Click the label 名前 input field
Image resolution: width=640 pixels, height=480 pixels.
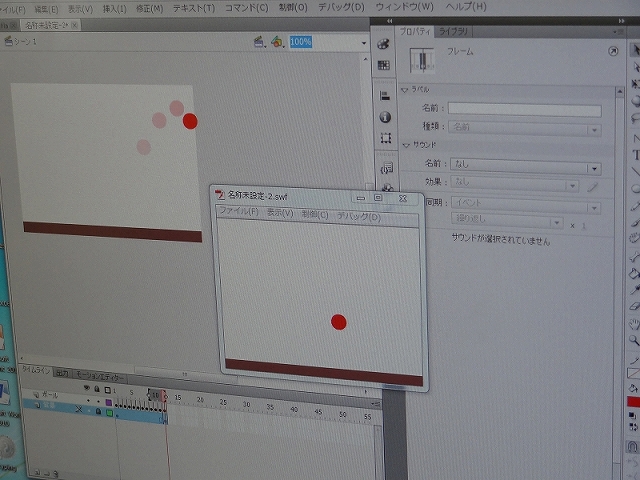click(x=524, y=109)
